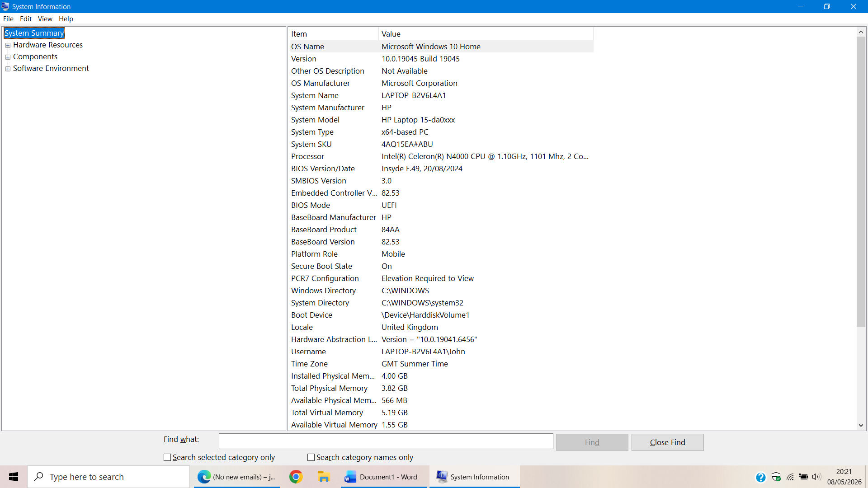Switch to Document1 Word taskbar item
868x488 pixels.
pos(383,477)
